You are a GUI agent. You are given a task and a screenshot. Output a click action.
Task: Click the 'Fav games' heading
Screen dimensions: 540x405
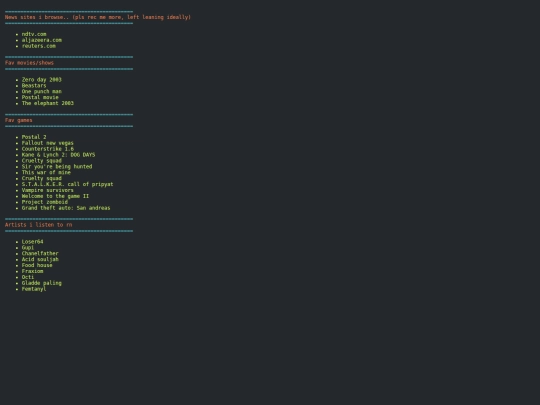(x=19, y=120)
